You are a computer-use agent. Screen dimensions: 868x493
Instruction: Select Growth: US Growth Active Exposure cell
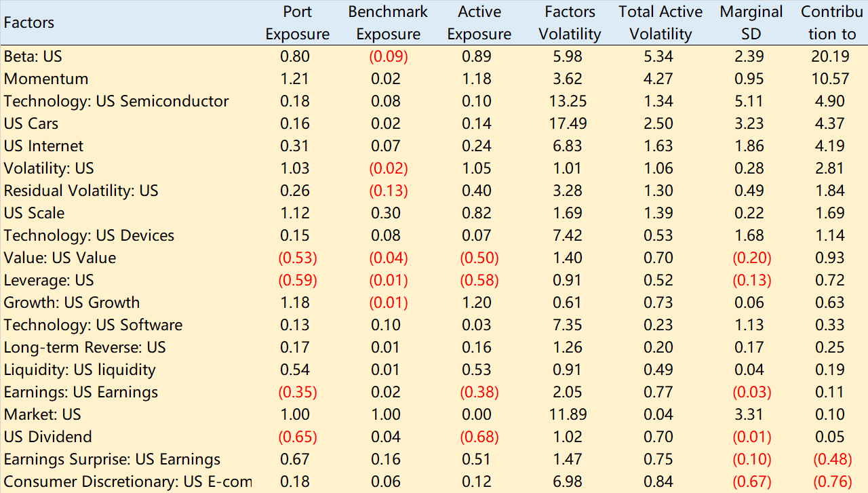click(479, 302)
